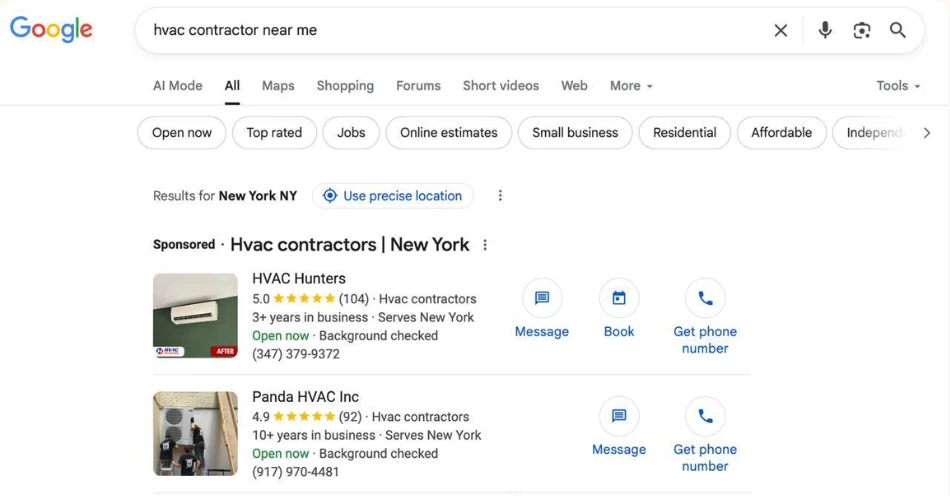The image size is (950, 496).
Task: Message Panda HVAC Inc
Action: coord(619,417)
